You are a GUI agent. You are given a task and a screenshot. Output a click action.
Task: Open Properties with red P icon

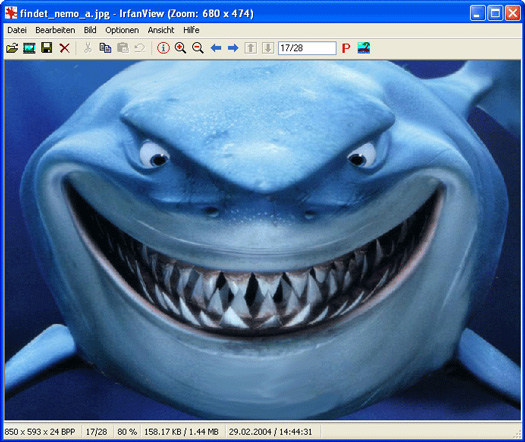(x=346, y=48)
